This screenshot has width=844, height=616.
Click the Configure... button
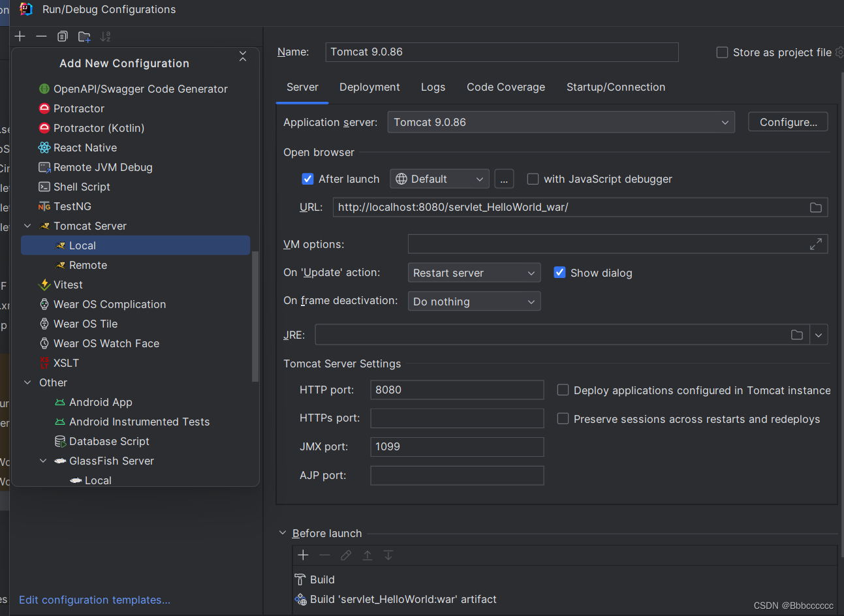point(788,122)
